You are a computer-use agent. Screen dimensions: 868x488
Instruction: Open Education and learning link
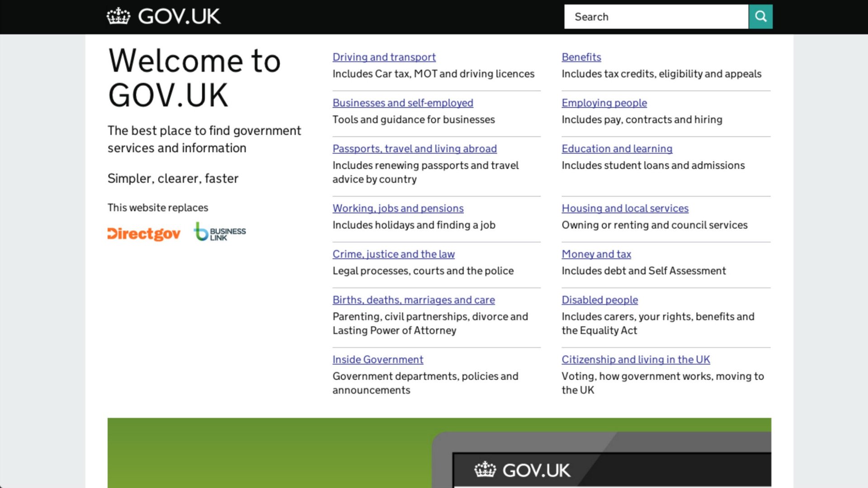pos(617,148)
